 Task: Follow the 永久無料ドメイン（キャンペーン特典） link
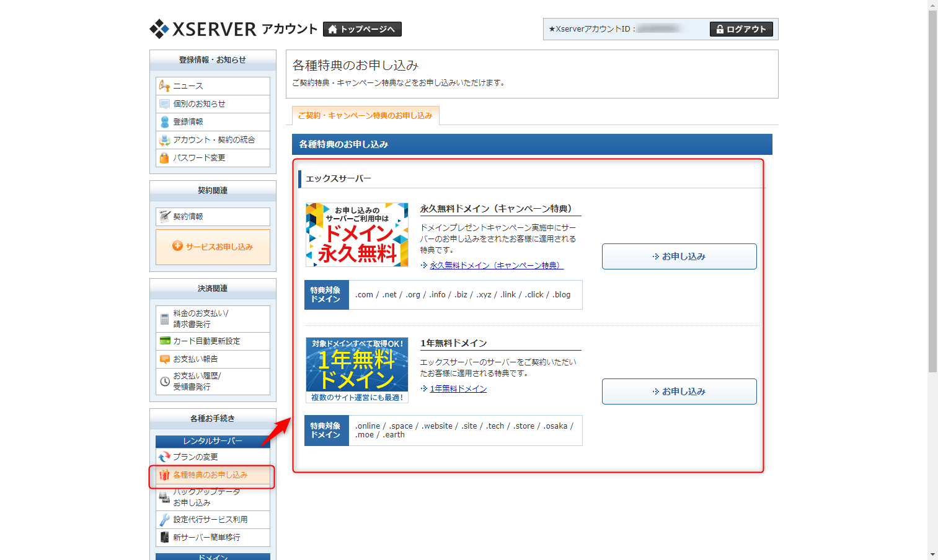click(496, 265)
